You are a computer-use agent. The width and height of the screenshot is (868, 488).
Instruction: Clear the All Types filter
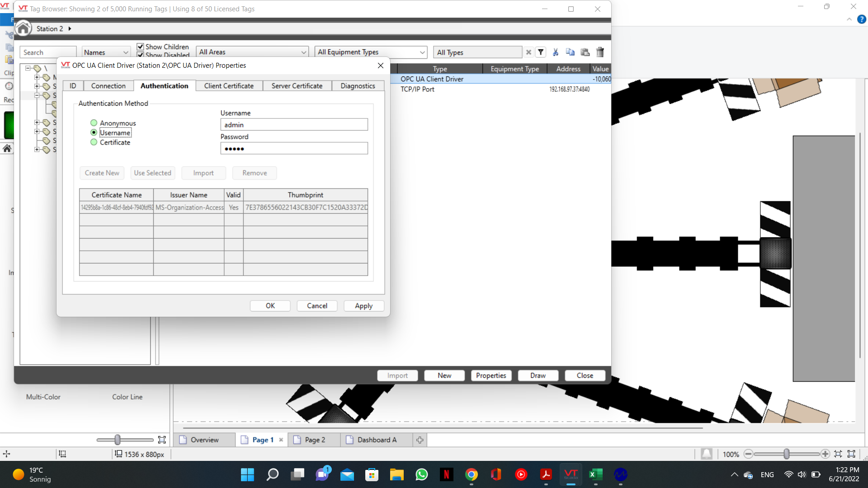528,52
